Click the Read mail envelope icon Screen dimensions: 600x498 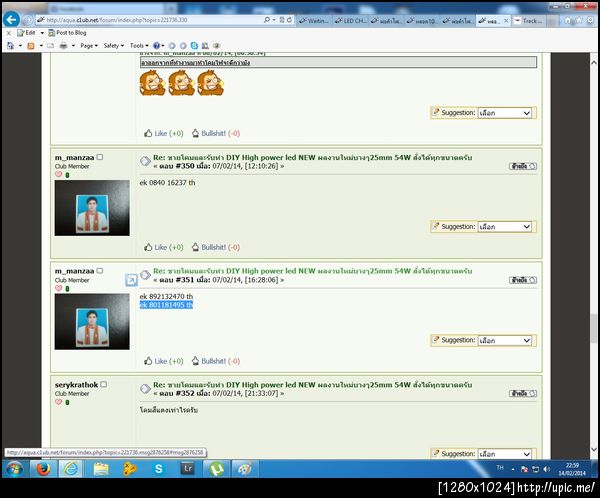(x=51, y=46)
